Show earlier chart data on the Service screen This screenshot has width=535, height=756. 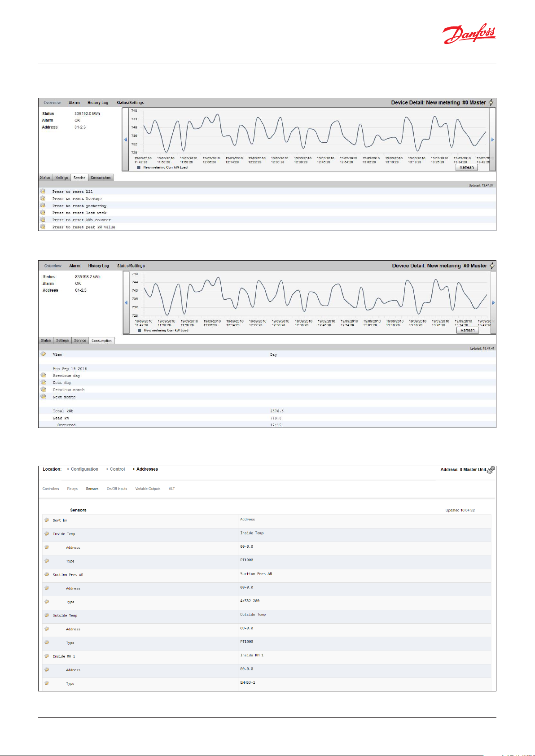tap(125, 140)
